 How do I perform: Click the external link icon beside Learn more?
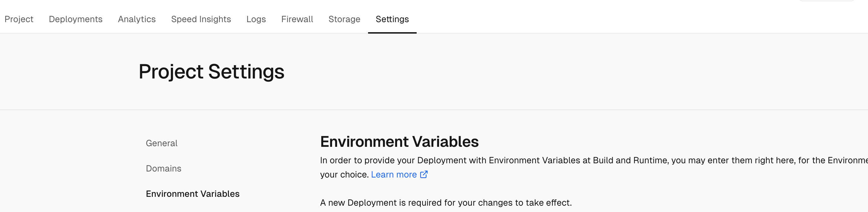424,175
